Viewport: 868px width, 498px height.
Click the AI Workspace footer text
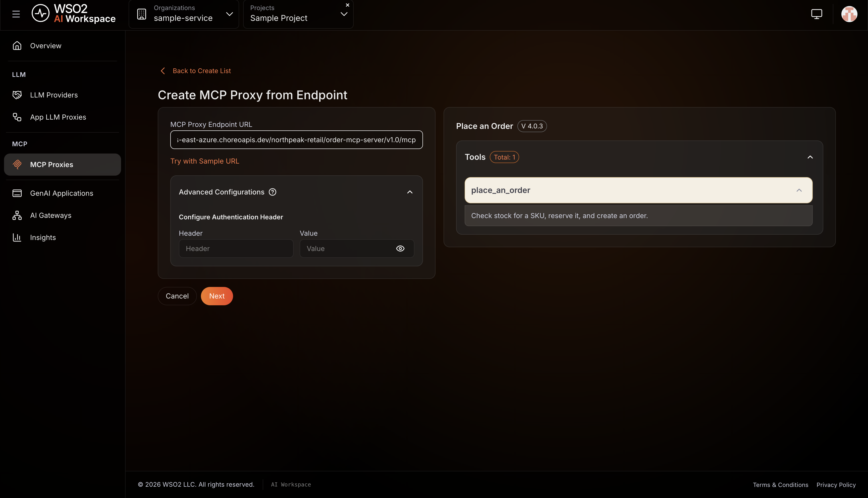(291, 484)
